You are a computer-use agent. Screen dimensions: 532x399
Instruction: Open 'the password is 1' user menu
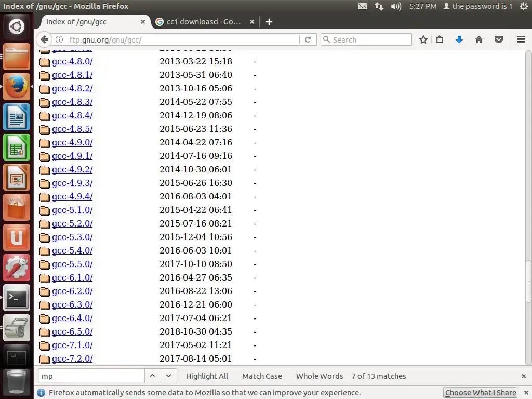[478, 6]
